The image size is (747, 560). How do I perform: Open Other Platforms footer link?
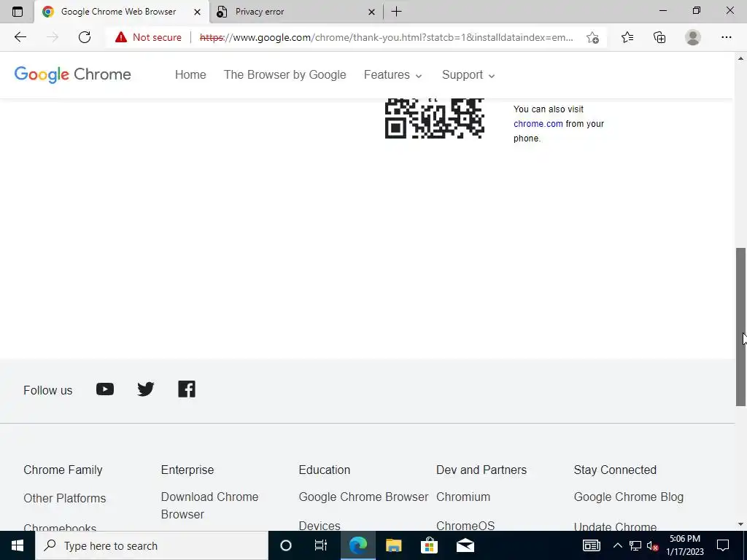coord(65,498)
